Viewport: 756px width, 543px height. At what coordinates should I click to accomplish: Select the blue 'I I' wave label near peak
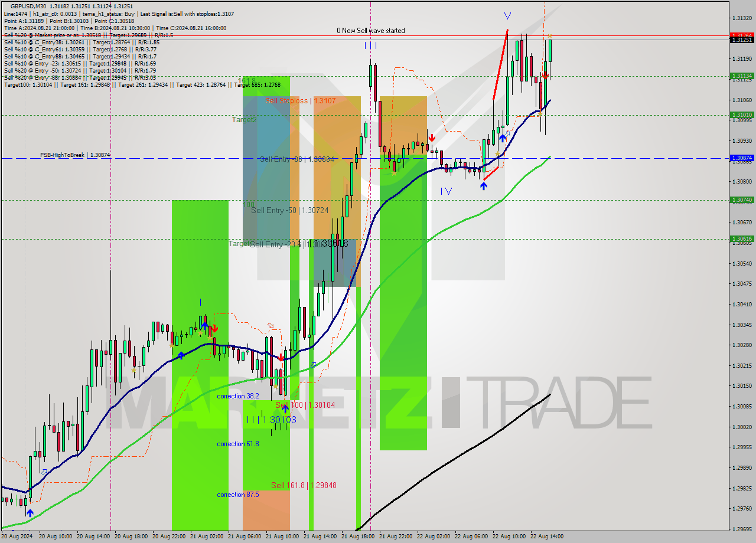370,45
